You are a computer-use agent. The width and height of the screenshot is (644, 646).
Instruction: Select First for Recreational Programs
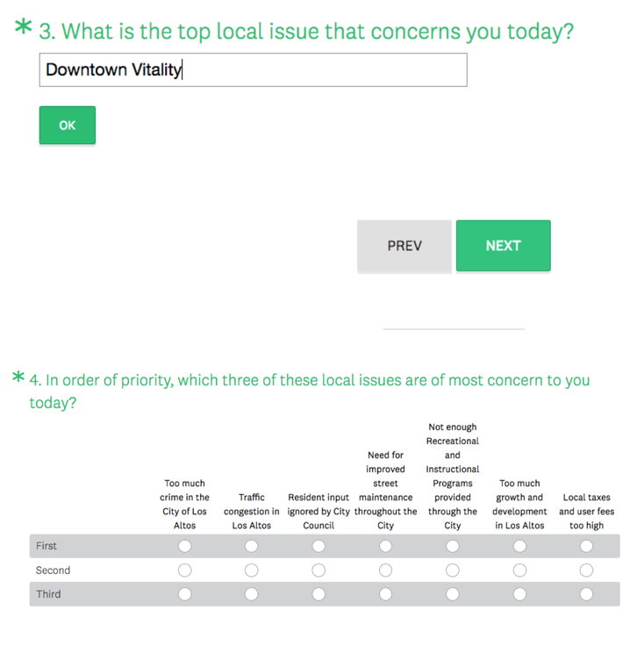coord(453,546)
